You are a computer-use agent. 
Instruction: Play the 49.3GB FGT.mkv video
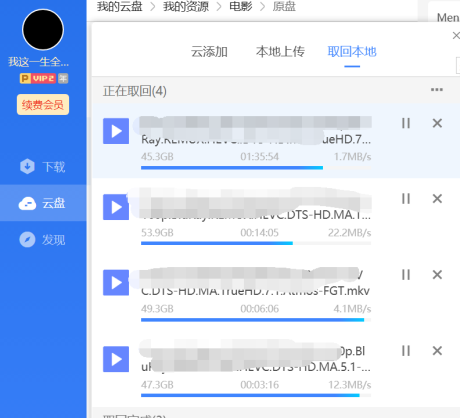tap(116, 283)
